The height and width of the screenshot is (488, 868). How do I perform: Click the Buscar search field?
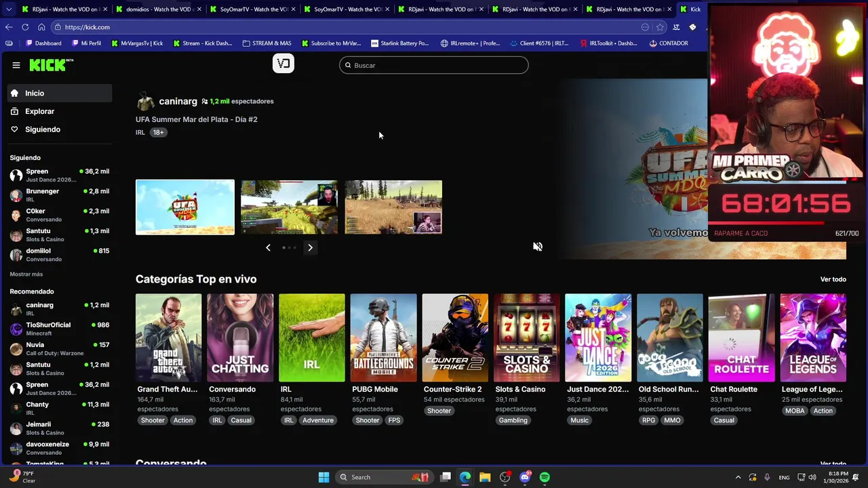pyautogui.click(x=434, y=65)
